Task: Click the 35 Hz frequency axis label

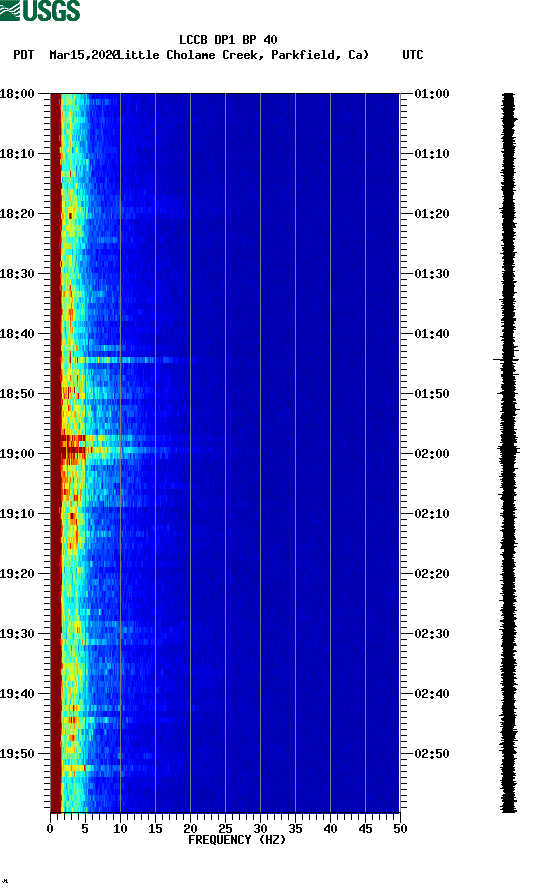Action: coord(295,829)
